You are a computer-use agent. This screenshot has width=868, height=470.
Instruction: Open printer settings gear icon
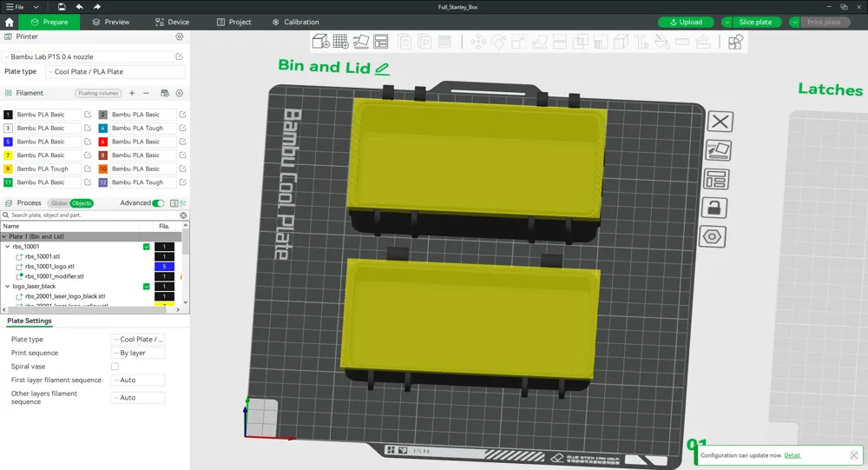pyautogui.click(x=180, y=36)
